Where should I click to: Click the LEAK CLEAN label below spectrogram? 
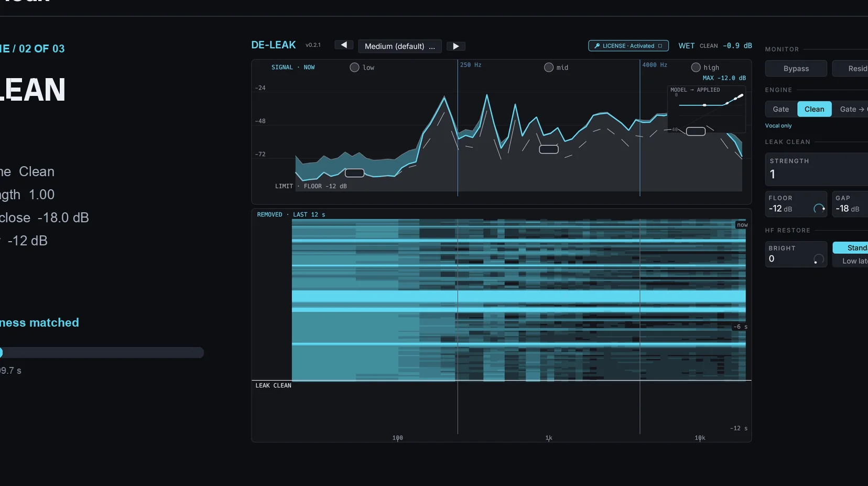273,385
